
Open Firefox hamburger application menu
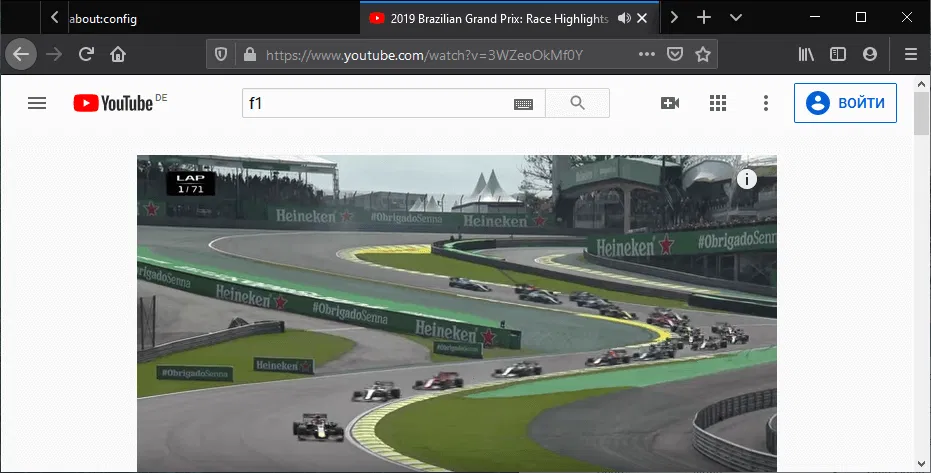tap(911, 55)
